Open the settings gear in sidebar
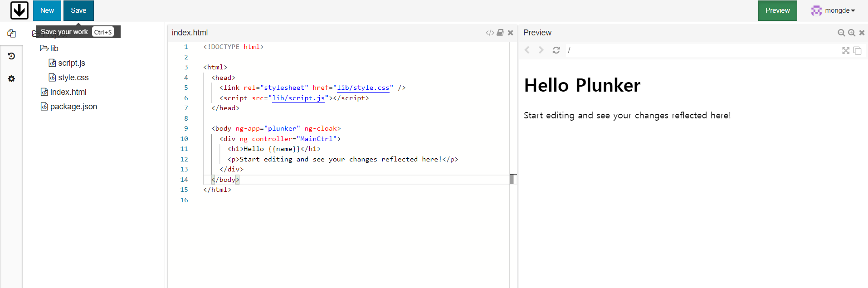This screenshot has height=288, width=868. (x=11, y=79)
